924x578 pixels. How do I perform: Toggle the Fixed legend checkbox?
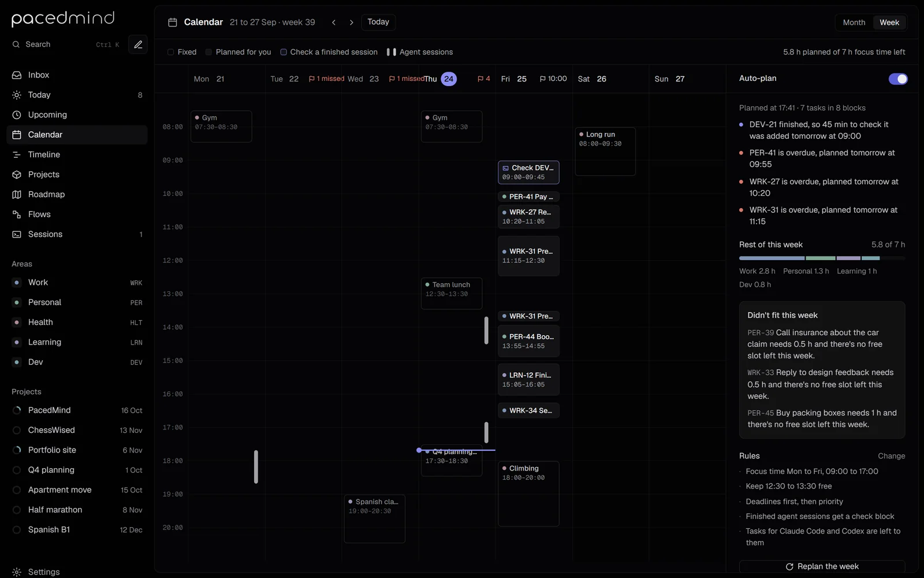170,52
